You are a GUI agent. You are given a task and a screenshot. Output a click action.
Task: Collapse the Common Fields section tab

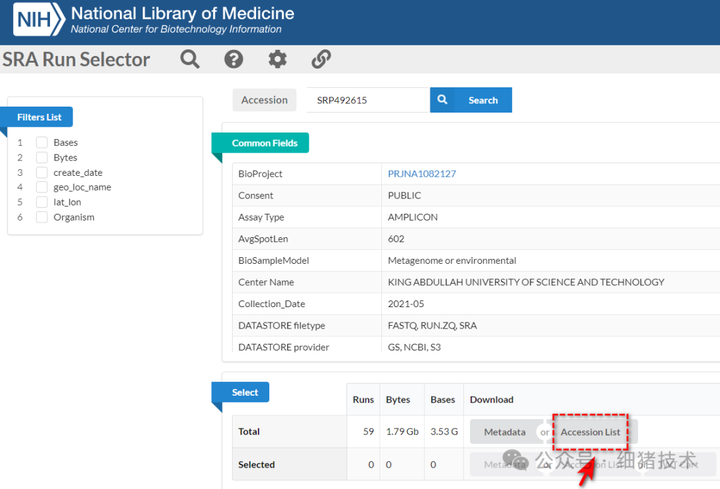(x=264, y=143)
